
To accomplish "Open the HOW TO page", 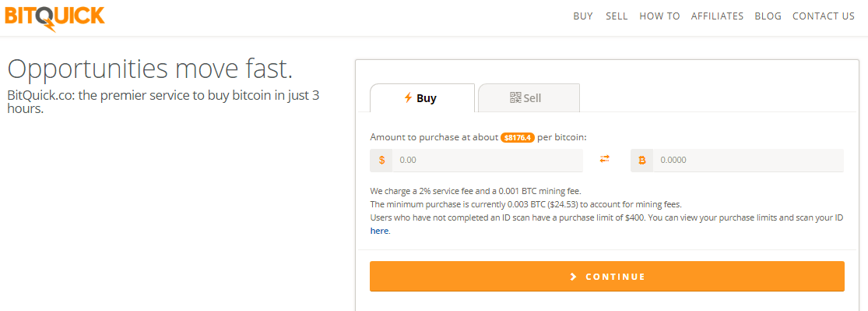I will (x=659, y=16).
